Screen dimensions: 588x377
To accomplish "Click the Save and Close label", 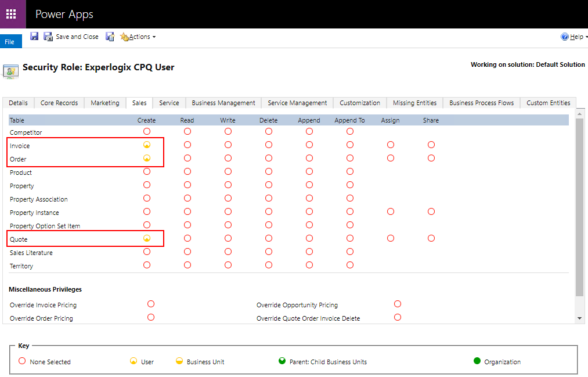I will [77, 37].
